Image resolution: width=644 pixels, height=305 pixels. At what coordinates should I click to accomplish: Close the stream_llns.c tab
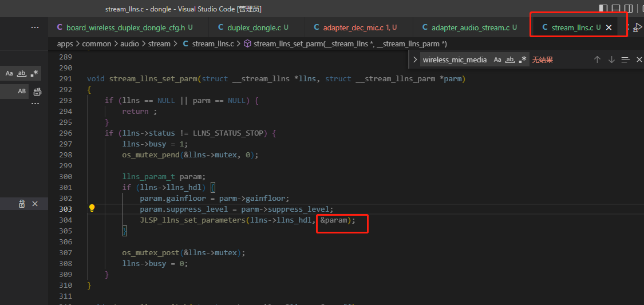[609, 27]
